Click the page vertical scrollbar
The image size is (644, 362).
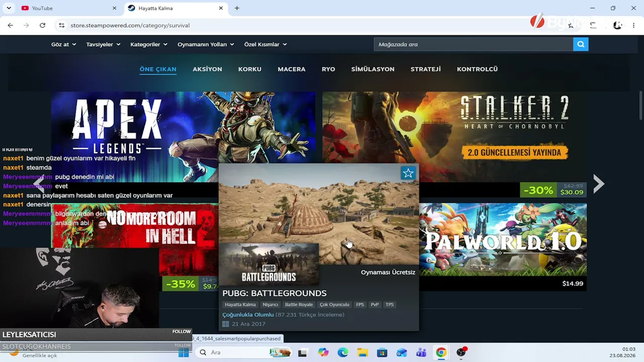641,106
